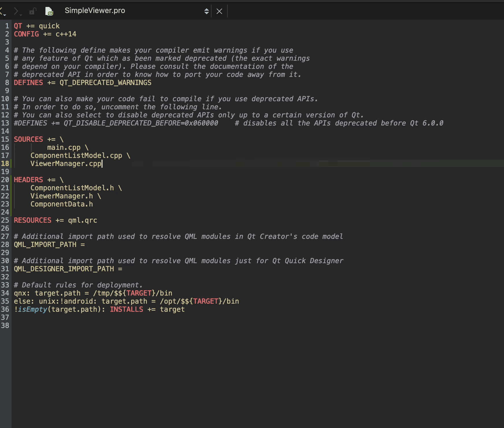Click 'ComponentData.h' on line 23
Screen dimensions: 504x428
click(62, 204)
